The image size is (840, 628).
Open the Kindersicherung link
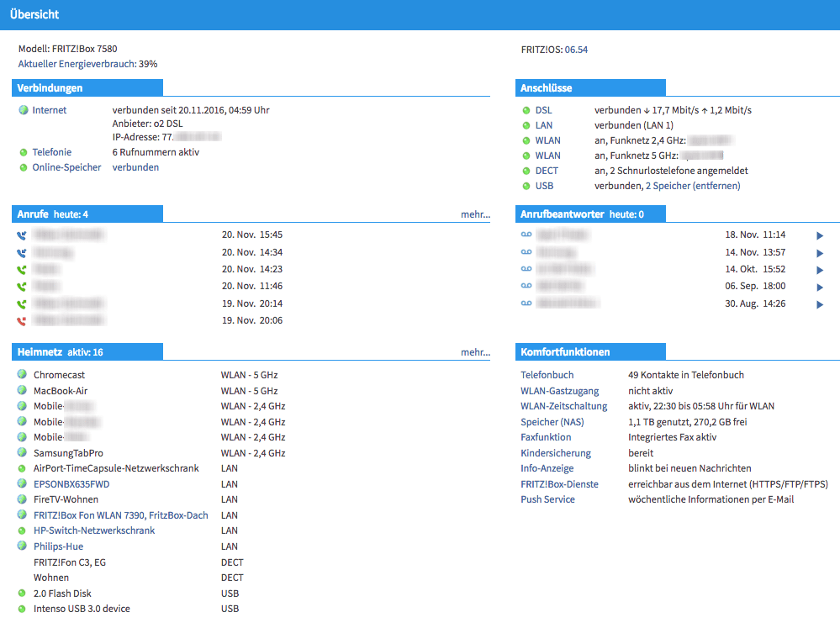(x=556, y=453)
